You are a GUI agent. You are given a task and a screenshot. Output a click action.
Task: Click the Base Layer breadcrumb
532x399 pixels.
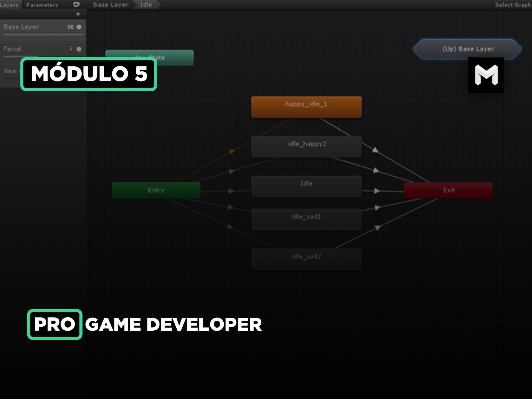[111, 5]
